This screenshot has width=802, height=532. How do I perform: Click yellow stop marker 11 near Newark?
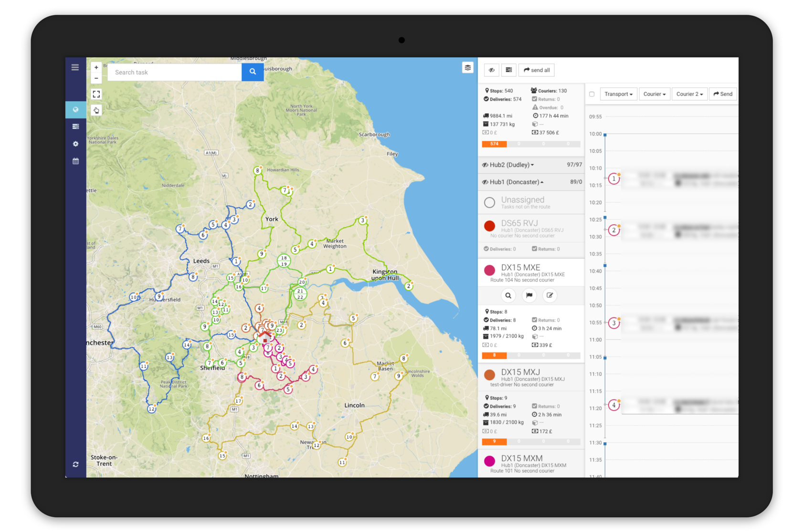342,462
